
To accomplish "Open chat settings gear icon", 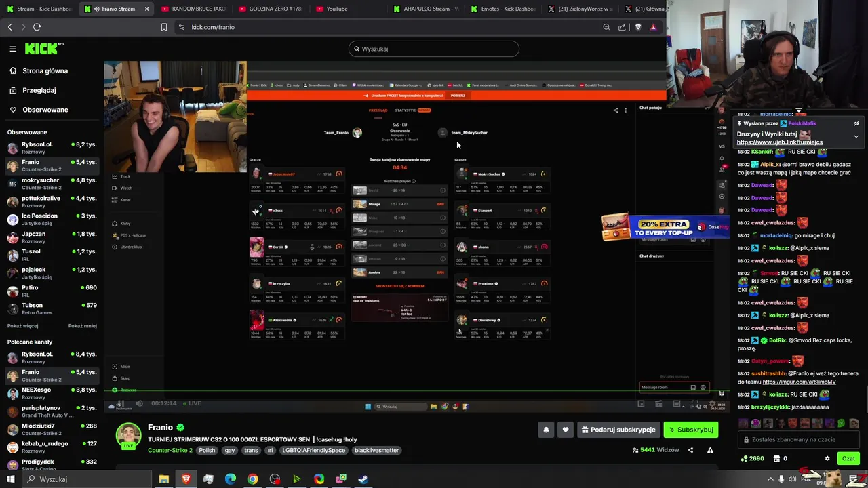I will [827, 459].
